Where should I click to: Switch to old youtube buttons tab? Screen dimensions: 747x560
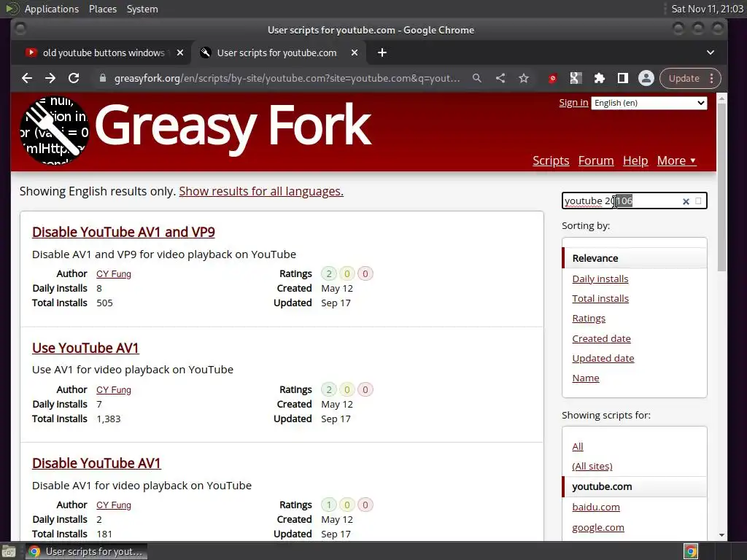104,52
